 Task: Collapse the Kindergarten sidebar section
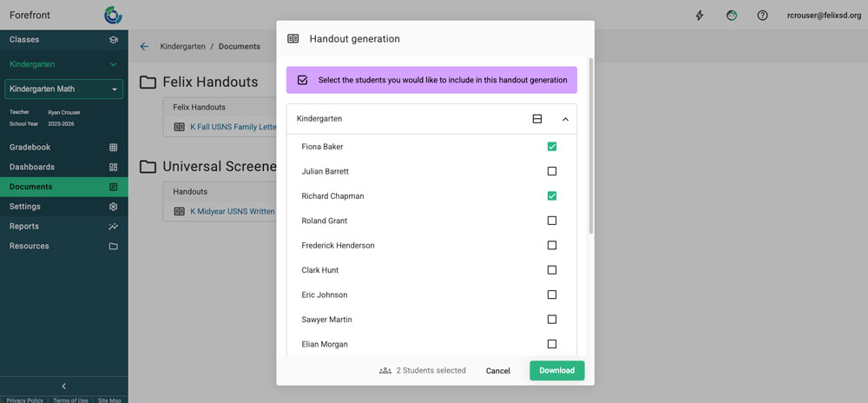(x=113, y=65)
